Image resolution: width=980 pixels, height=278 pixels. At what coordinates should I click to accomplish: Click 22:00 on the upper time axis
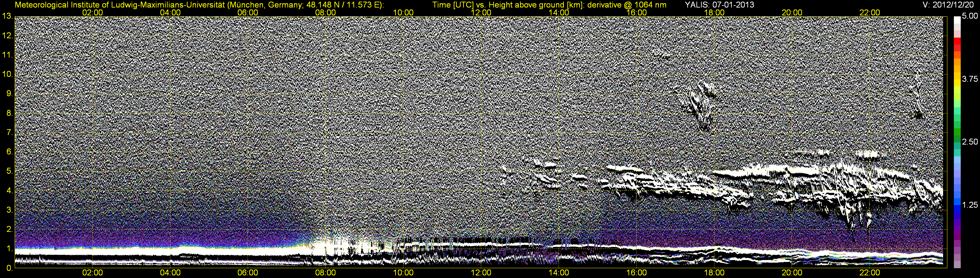(x=870, y=12)
